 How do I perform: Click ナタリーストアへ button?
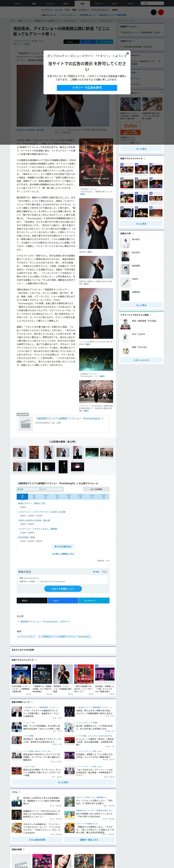point(141,360)
